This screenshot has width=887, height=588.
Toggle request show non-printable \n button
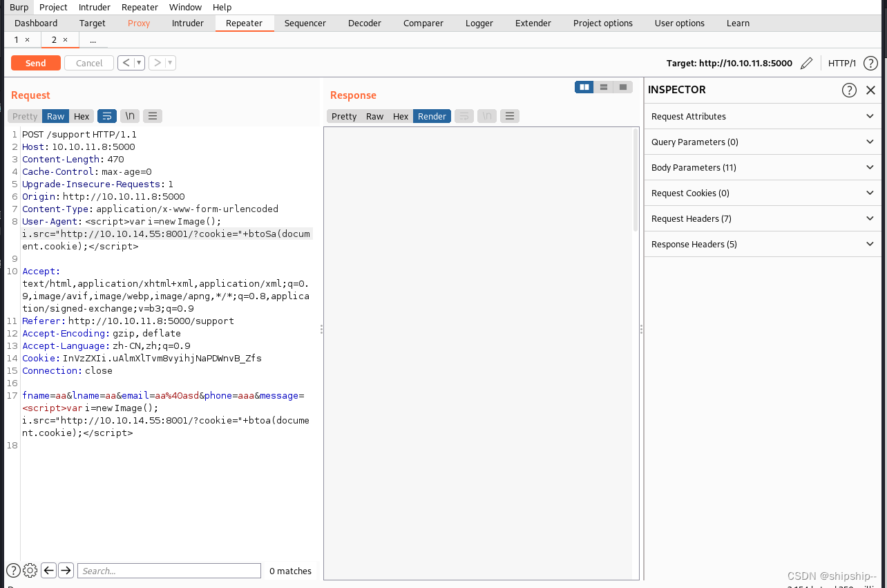[x=129, y=116]
